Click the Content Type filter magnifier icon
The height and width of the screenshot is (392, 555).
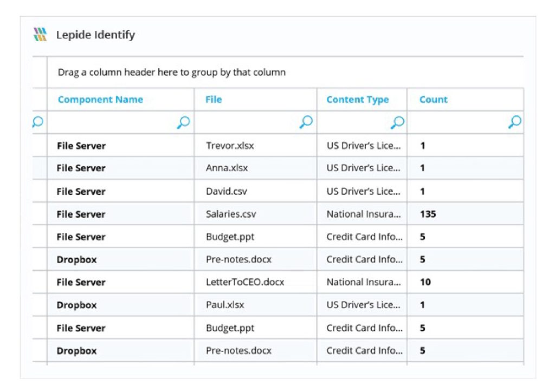click(397, 122)
